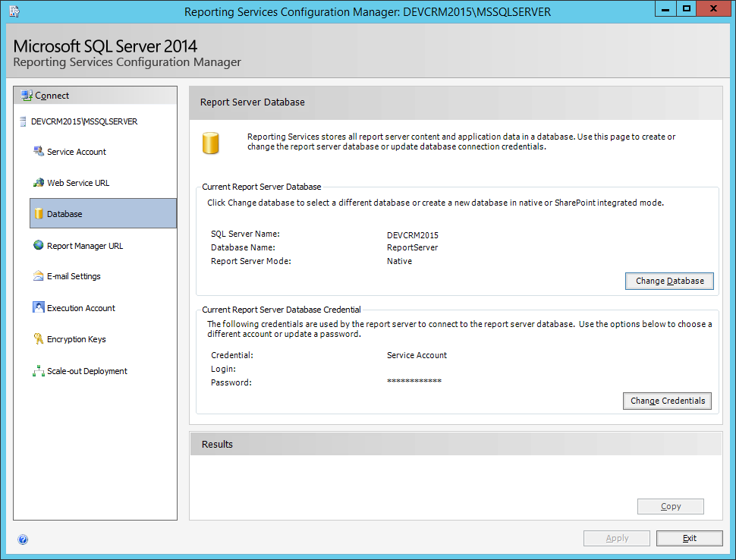Click the Scale-out Deployment network icon
The width and height of the screenshot is (736, 560).
click(39, 371)
